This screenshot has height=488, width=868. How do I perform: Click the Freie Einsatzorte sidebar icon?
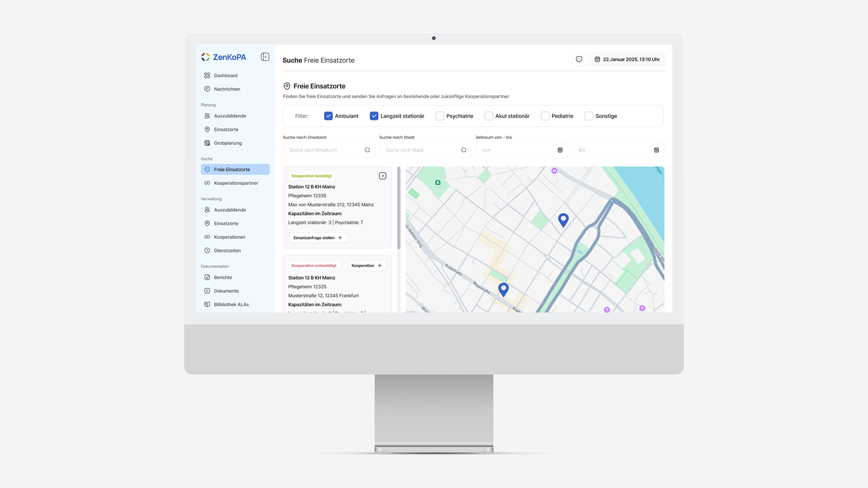pos(207,169)
